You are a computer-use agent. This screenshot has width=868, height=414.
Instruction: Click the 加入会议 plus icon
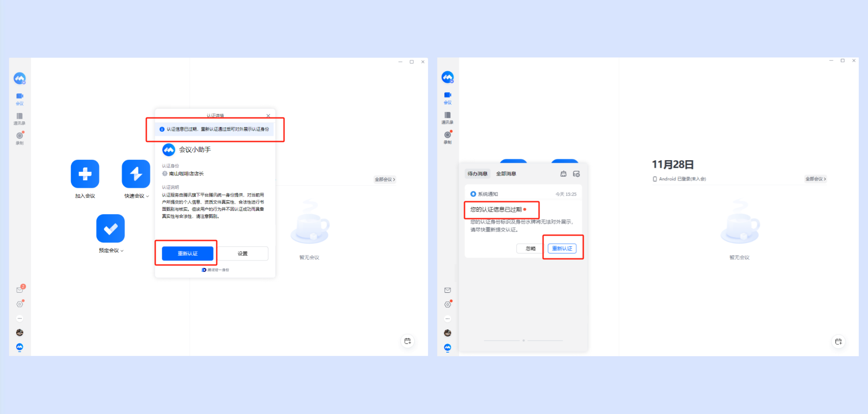[x=85, y=174]
